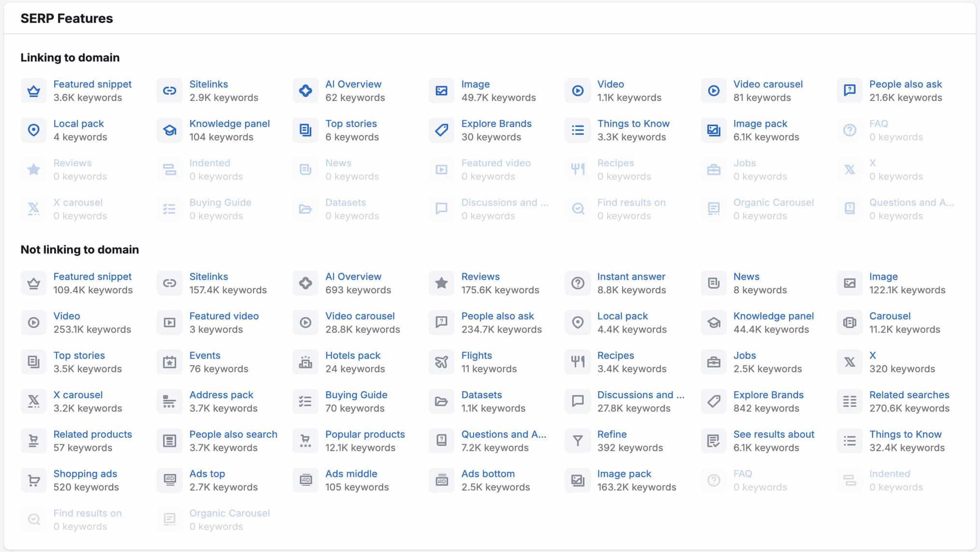Click the star icon next to Reviews 175.6K keywords

pyautogui.click(x=442, y=283)
